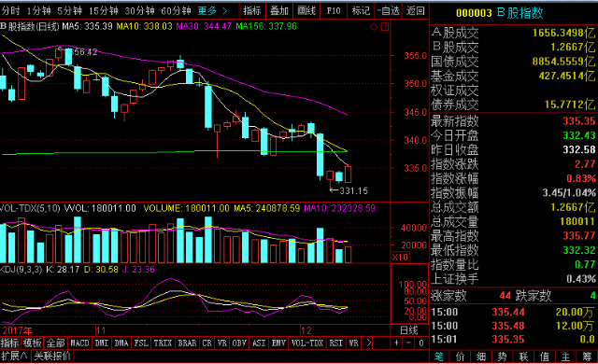Toggle the 模板 template mode
The width and height of the screenshot is (598, 364).
point(32,343)
